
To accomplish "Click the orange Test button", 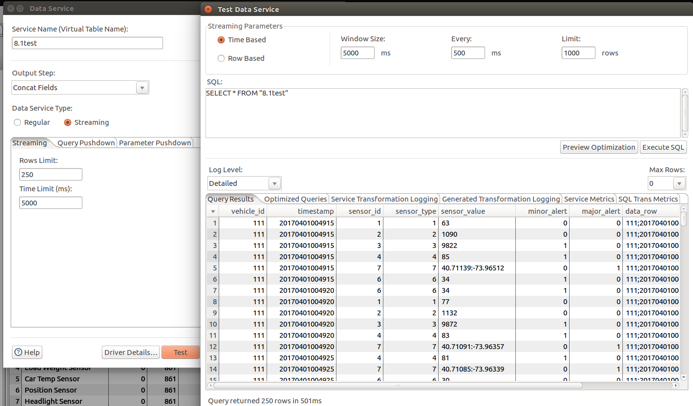I will tap(180, 352).
